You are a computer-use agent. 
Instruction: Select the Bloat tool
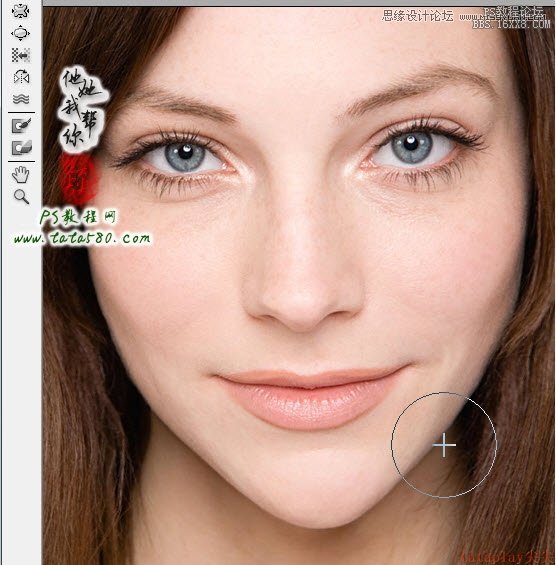coord(21,33)
